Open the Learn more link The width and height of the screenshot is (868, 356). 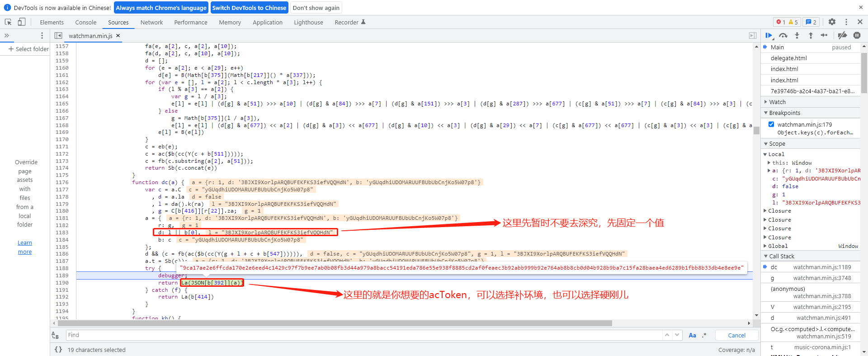[25, 247]
